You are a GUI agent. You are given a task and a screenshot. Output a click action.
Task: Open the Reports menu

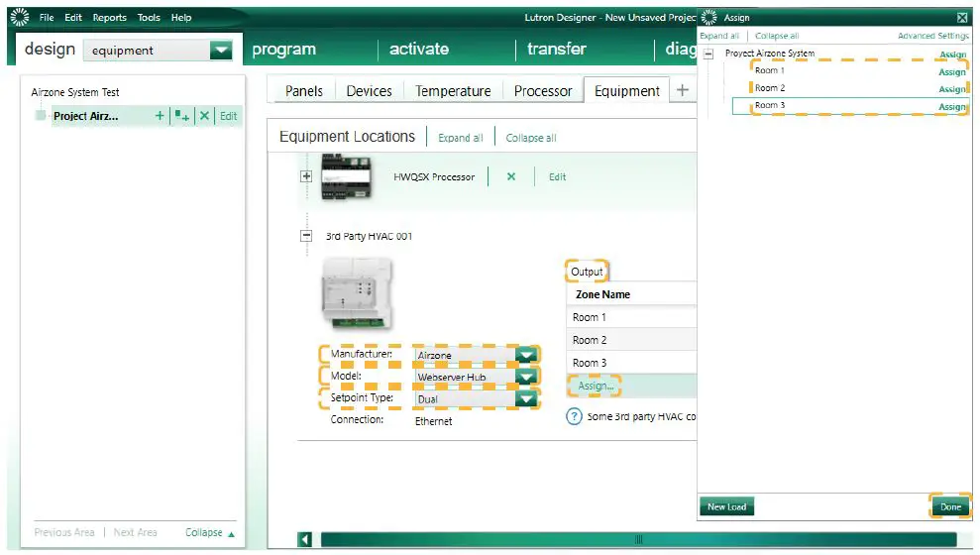click(109, 18)
